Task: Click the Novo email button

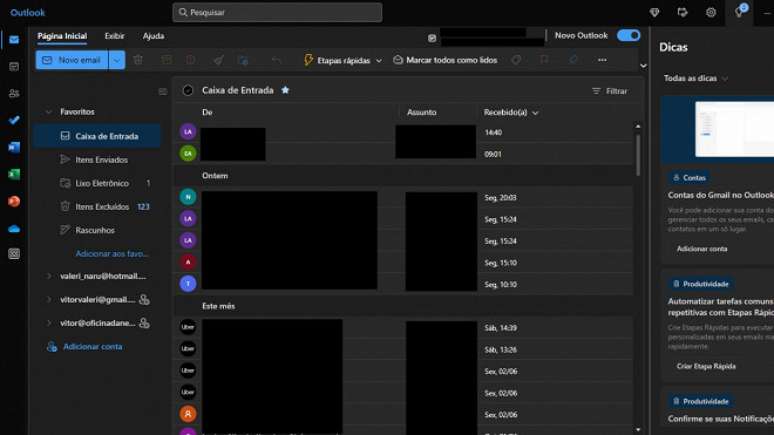Action: click(72, 60)
